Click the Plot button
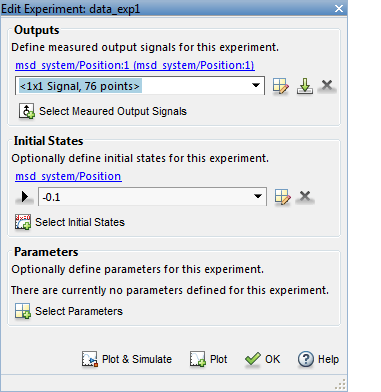Viewport: 381px width, 392px height. click(208, 359)
